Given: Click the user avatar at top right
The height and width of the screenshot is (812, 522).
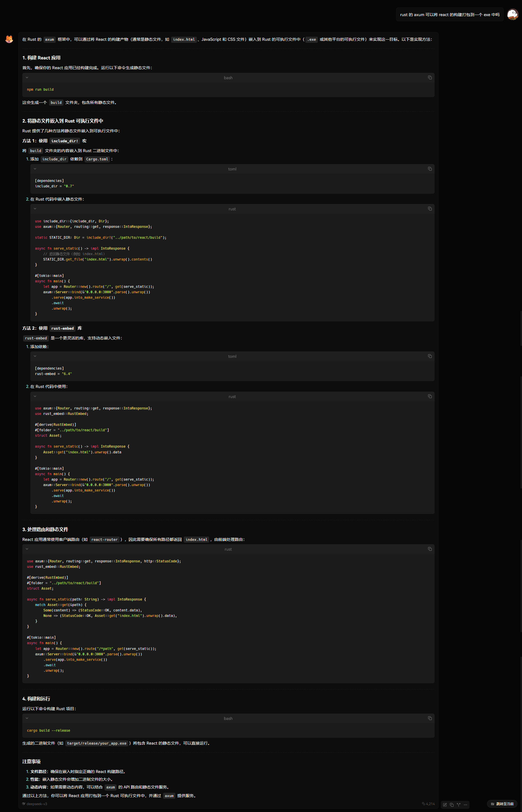Looking at the screenshot, I should point(513,15).
